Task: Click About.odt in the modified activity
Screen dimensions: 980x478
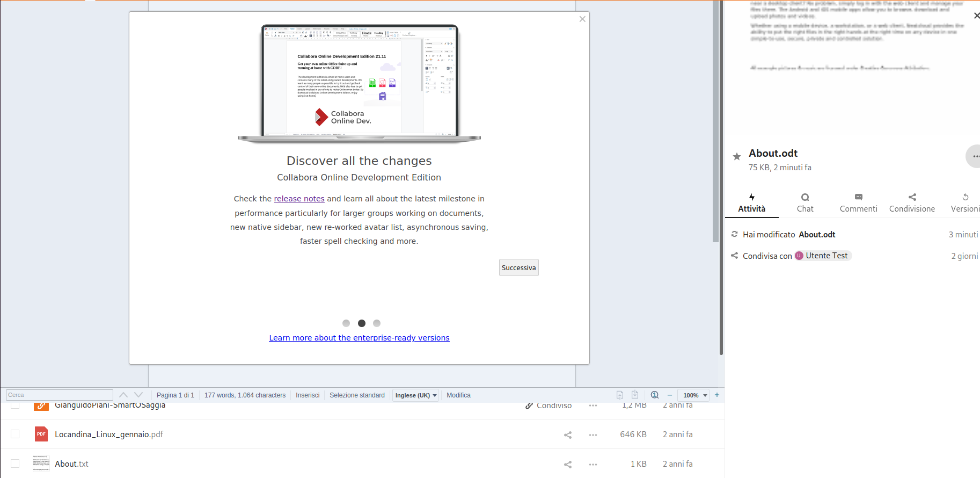Action: tap(817, 235)
